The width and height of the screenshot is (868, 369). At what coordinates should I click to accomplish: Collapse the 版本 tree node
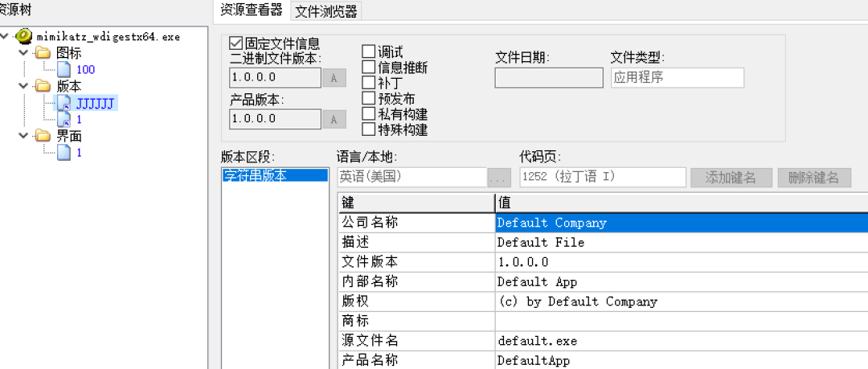(23, 86)
